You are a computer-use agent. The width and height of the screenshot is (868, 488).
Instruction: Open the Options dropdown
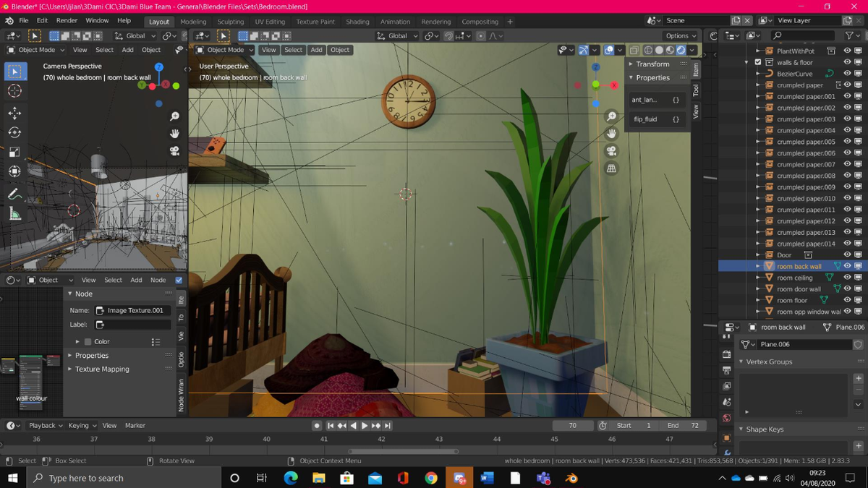[x=681, y=35]
